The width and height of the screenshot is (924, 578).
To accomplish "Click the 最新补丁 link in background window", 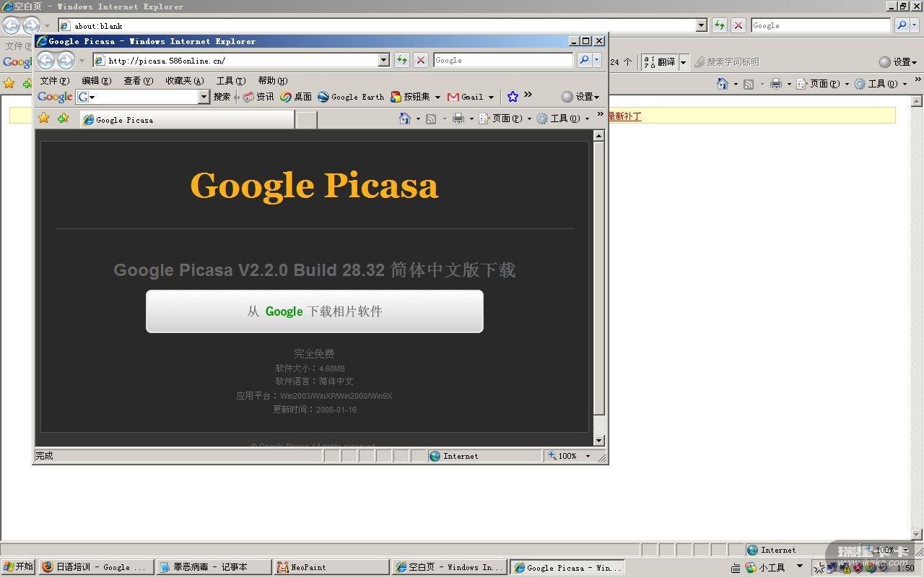I will click(x=624, y=116).
